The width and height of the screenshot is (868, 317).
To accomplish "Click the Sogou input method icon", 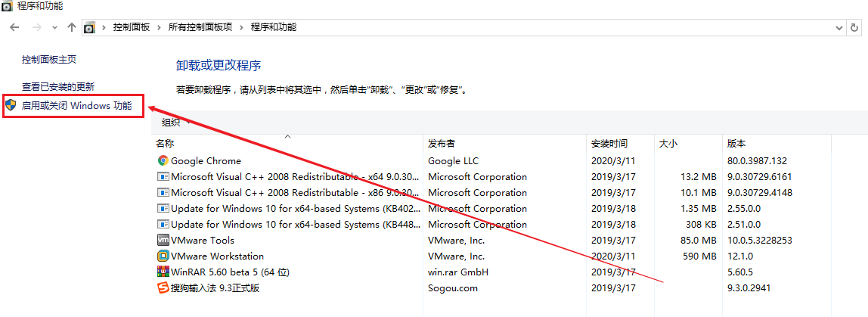I will coord(163,287).
